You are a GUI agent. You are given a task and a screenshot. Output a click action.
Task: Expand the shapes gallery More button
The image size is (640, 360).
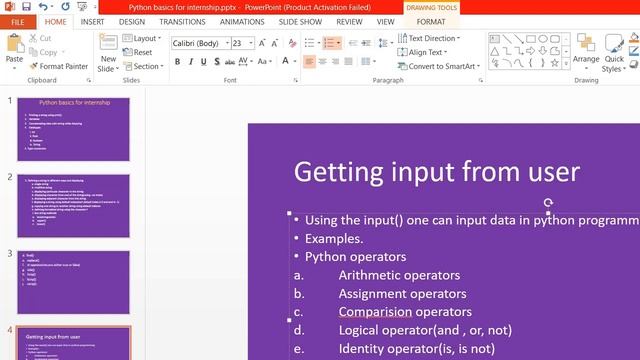point(566,64)
